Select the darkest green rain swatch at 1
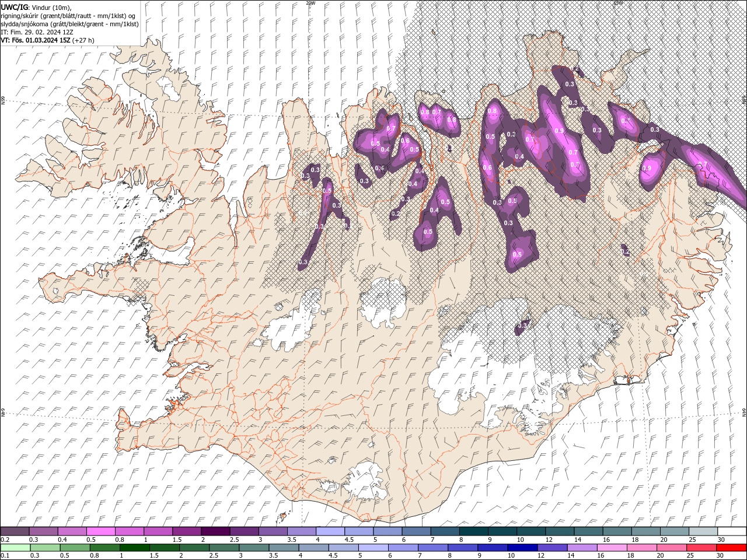The height and width of the screenshot is (560, 747). (x=134, y=547)
